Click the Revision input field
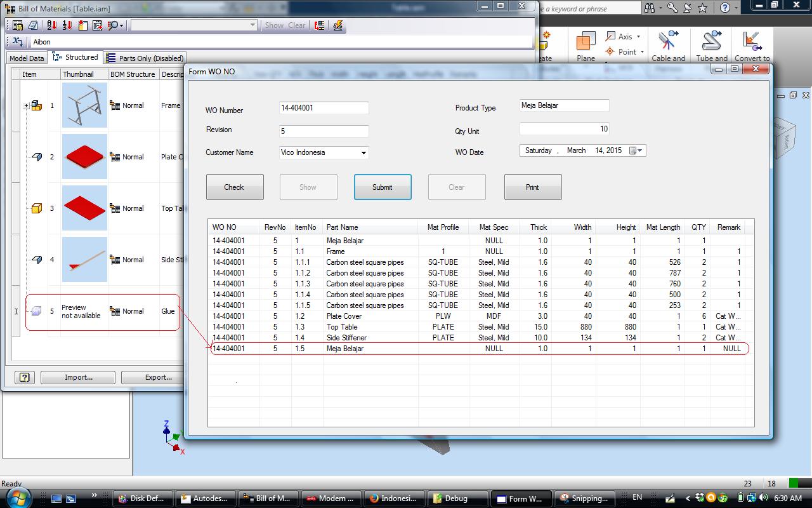This screenshot has width=812, height=508. pos(324,131)
